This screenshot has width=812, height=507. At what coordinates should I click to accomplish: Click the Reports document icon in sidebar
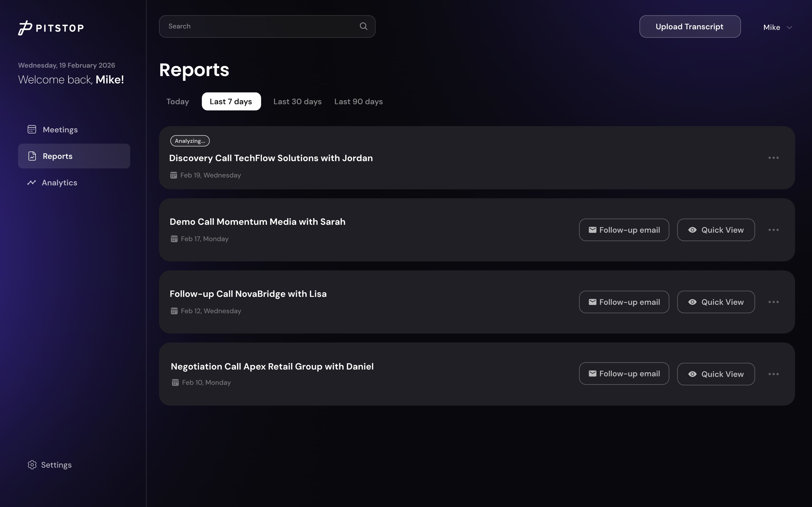[32, 156]
